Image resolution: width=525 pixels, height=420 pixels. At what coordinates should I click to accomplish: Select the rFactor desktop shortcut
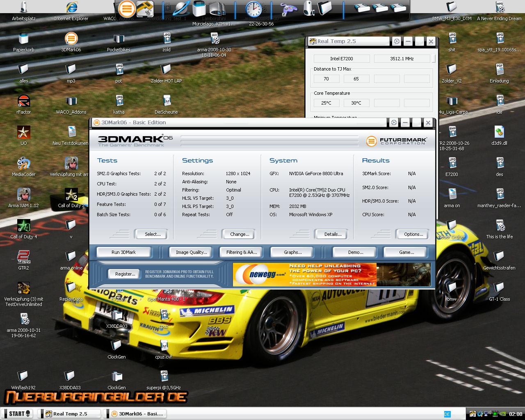click(x=24, y=105)
